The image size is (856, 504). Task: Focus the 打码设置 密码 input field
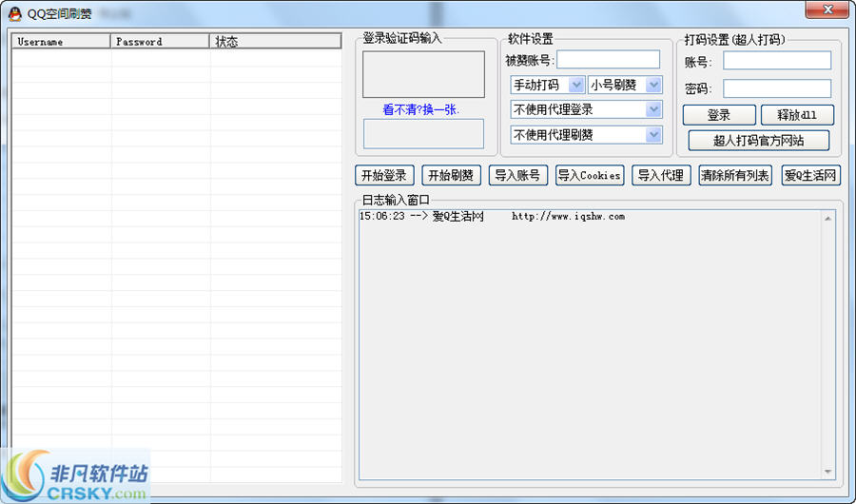pyautogui.click(x=777, y=87)
